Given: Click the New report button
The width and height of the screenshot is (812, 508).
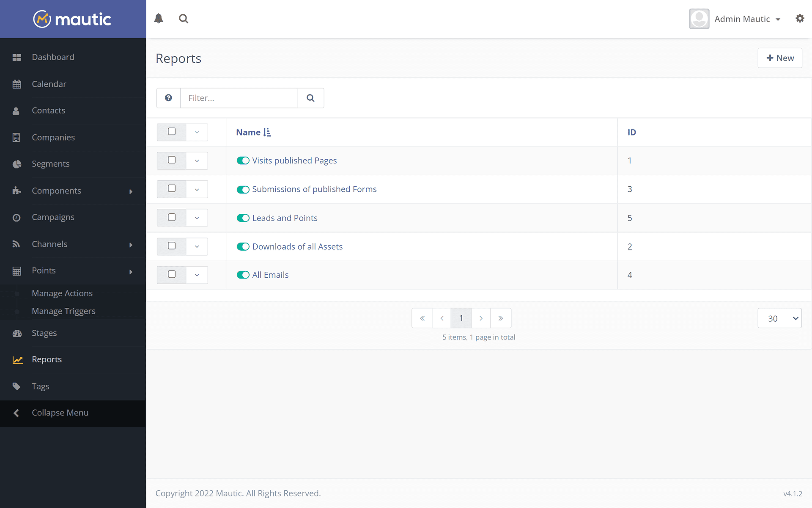Looking at the screenshot, I should (x=780, y=58).
